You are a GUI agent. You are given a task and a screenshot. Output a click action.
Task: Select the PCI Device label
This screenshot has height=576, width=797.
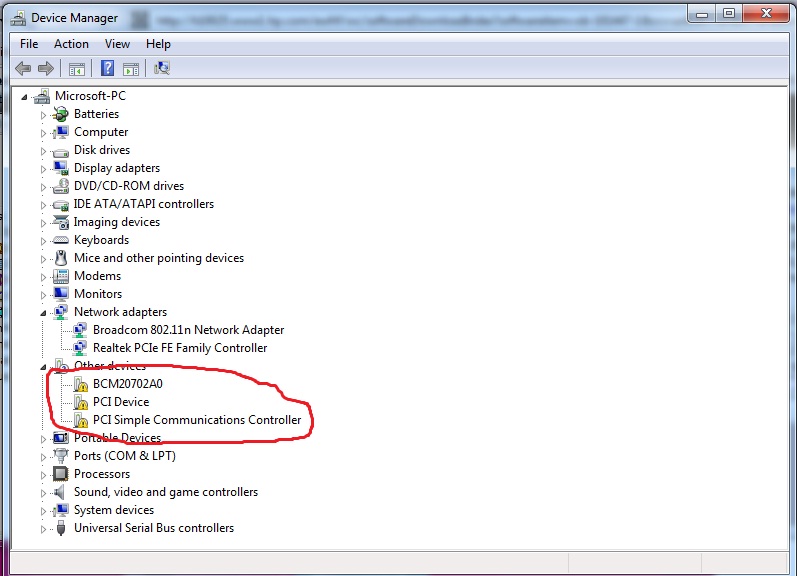tap(121, 402)
